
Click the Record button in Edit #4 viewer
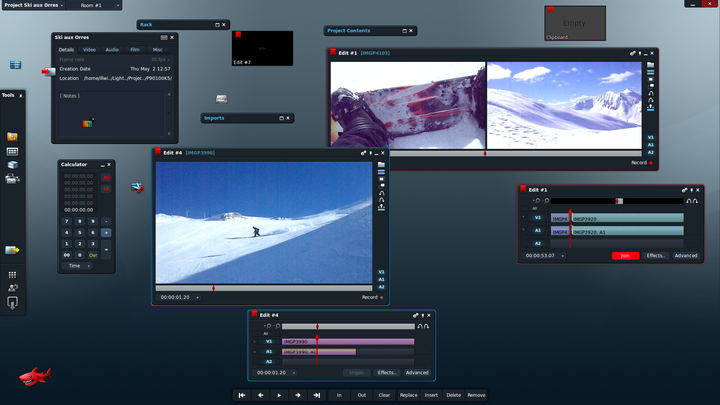click(x=372, y=297)
